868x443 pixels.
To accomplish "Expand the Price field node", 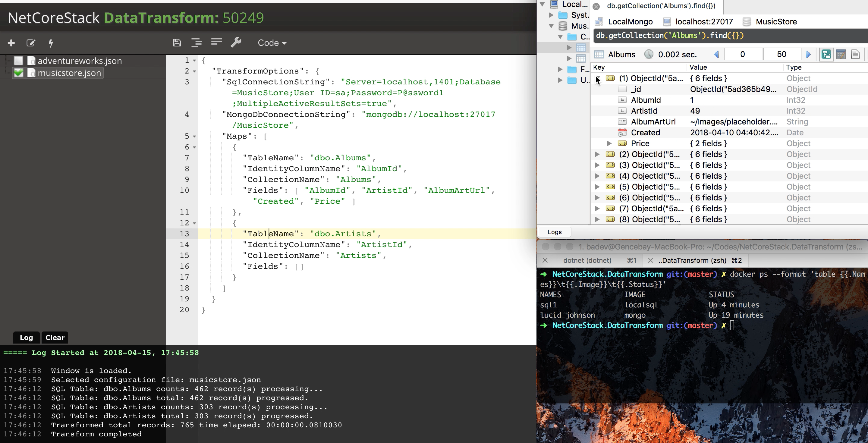I will [609, 143].
